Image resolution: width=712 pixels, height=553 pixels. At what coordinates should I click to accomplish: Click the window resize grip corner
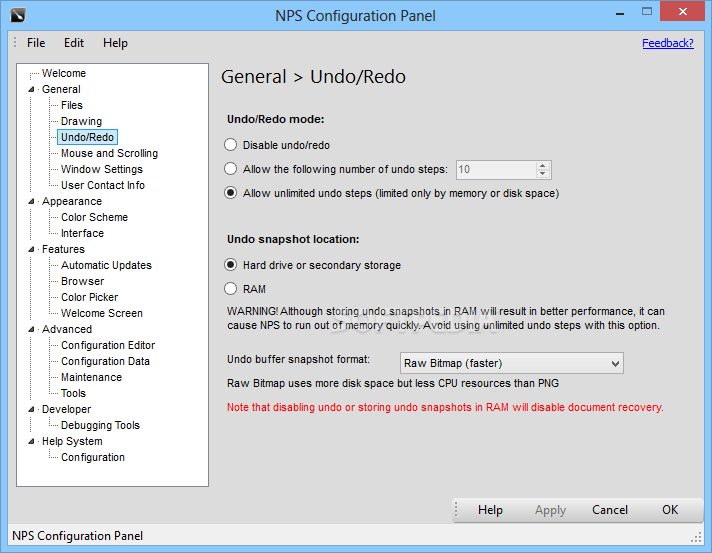[x=696, y=538]
